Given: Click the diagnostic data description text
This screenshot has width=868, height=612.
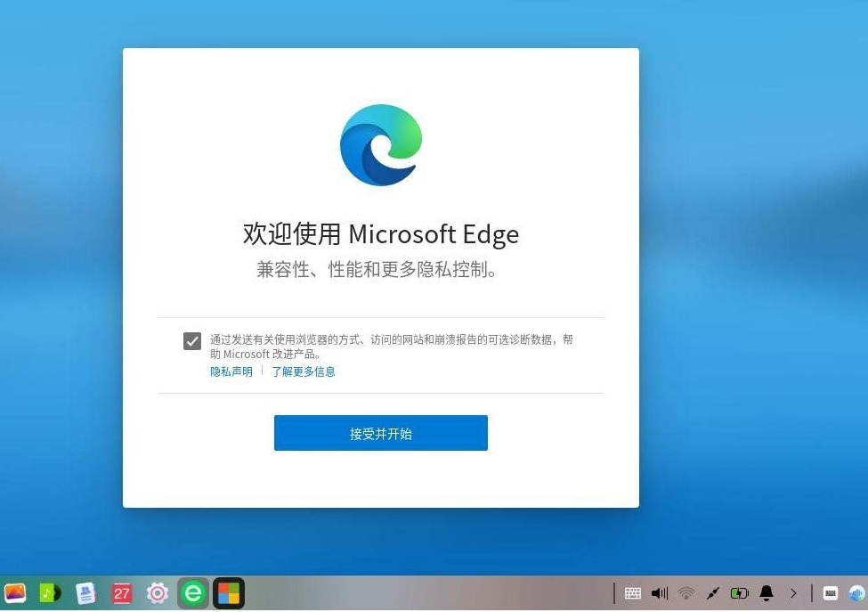Looking at the screenshot, I should tap(392, 347).
